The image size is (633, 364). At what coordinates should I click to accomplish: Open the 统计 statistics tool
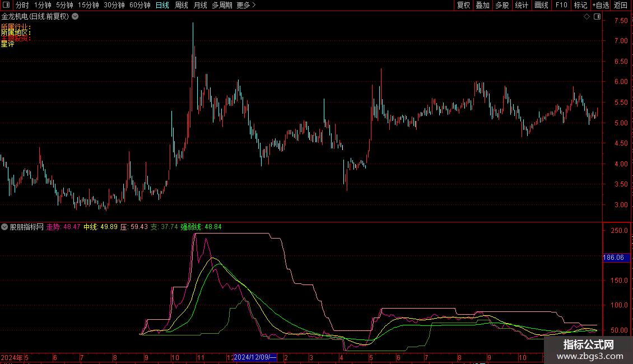pos(522,6)
